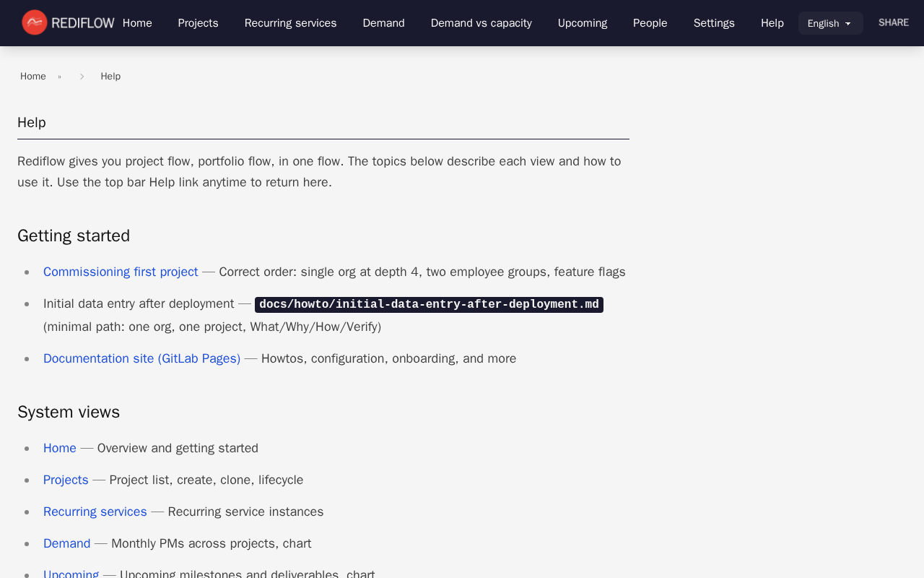Navigate to Demand vs capacity
The height and width of the screenshot is (578, 924).
point(481,23)
